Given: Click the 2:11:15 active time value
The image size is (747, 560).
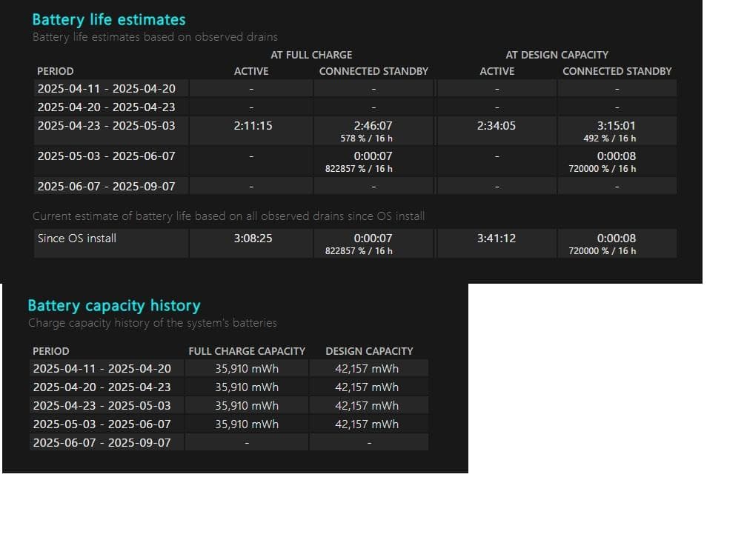Looking at the screenshot, I should coord(252,126).
